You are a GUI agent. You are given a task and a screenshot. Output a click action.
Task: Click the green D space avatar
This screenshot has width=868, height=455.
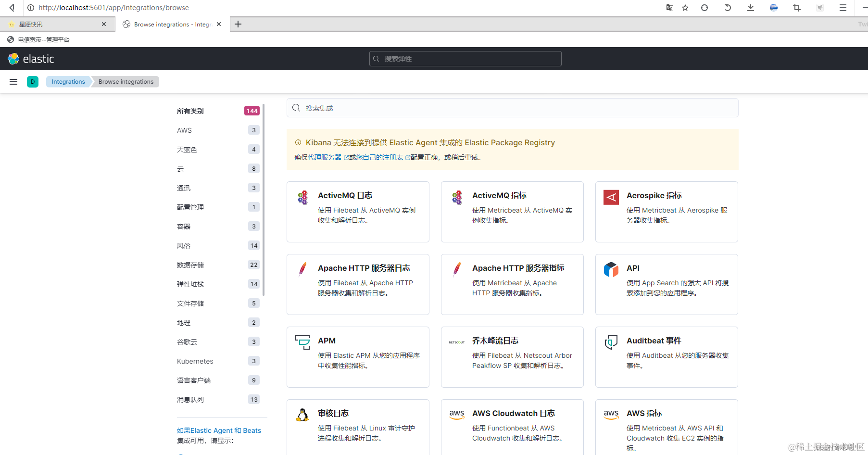click(33, 82)
